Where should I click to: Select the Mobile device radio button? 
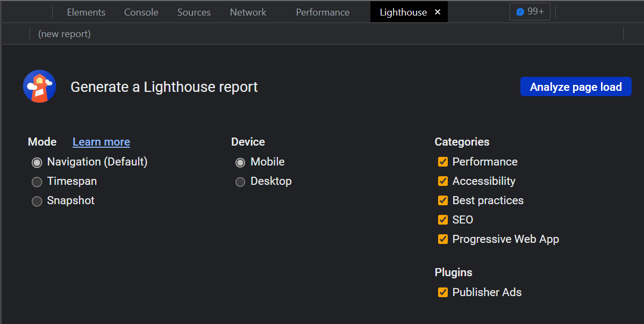point(240,162)
